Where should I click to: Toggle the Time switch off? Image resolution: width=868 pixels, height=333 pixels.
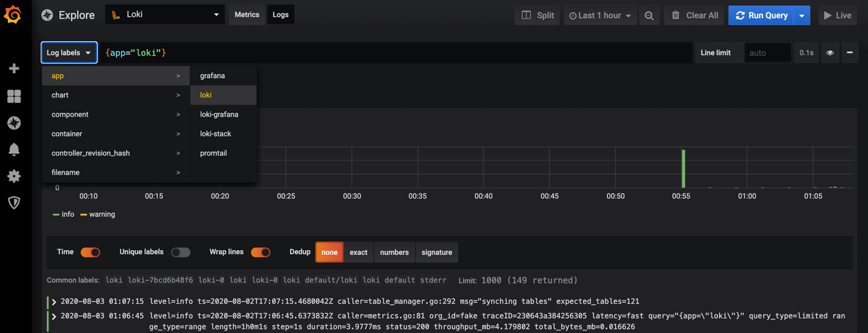(x=90, y=252)
